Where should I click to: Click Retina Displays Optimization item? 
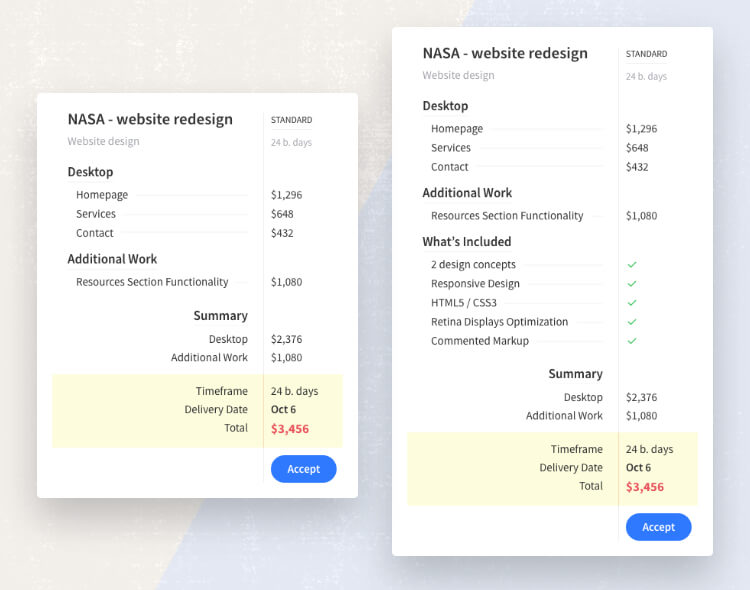click(499, 322)
